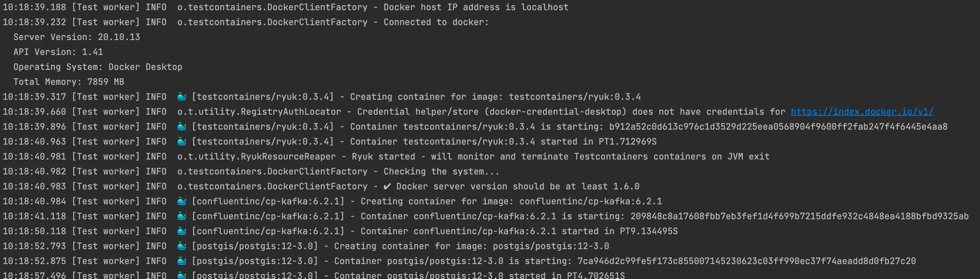This screenshot has width=980, height=279.
Task: Click 'RyukResourceReaper' logger name in the log
Action: (256, 156)
